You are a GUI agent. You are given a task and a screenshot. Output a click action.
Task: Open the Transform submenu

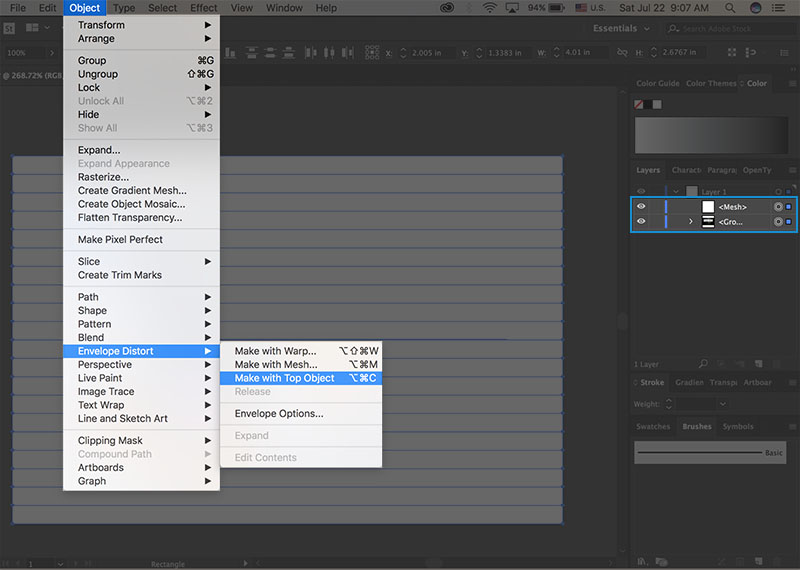141,25
